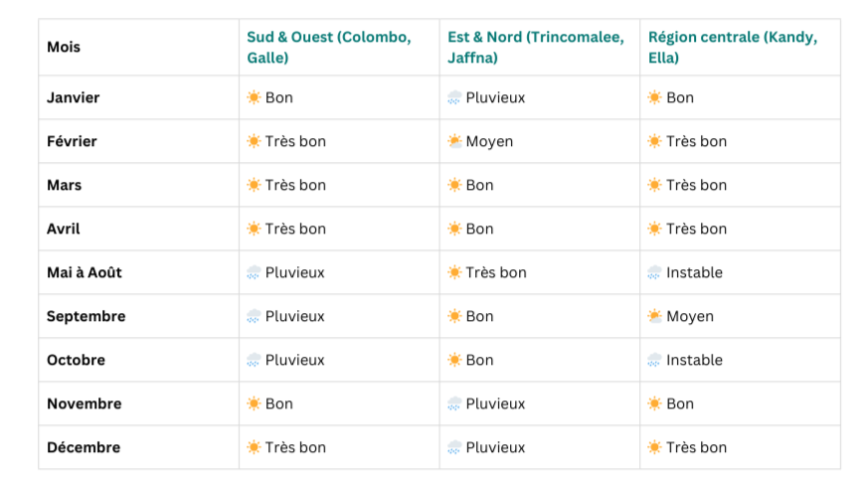Screen dimensions: 868x488
Task: Click the sun icon in Mars's Région centrale cell
Action: click(x=654, y=185)
